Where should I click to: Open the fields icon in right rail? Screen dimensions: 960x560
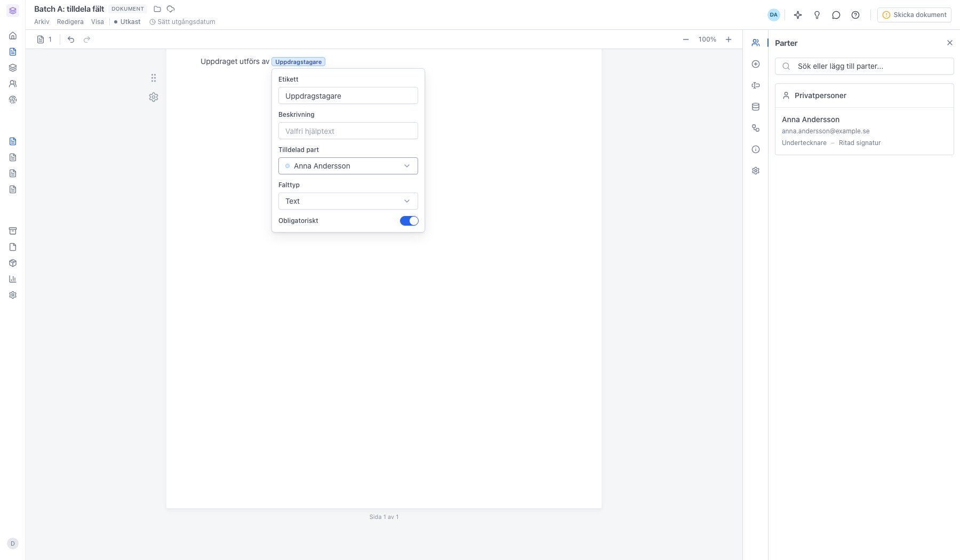[756, 85]
